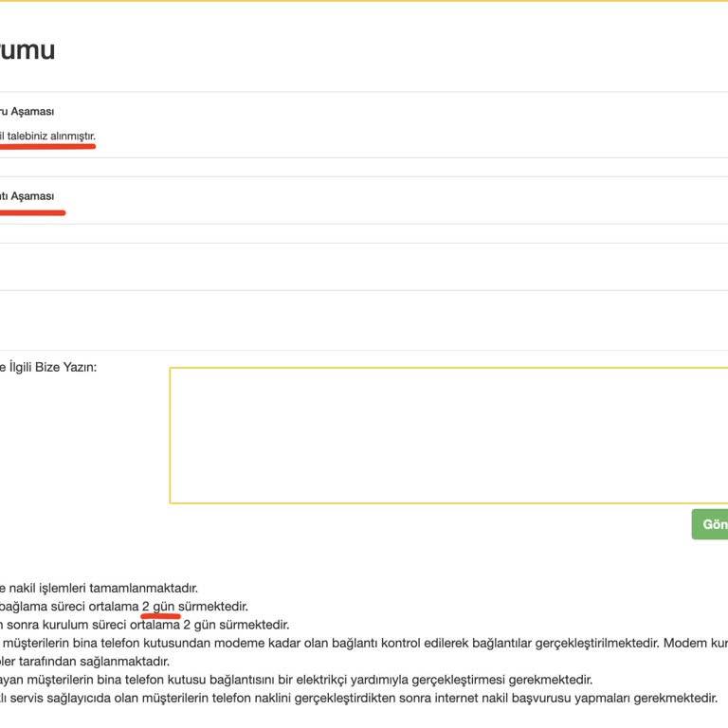The width and height of the screenshot is (728, 728).
Task: Click the green Gönder submit button
Action: click(710, 524)
